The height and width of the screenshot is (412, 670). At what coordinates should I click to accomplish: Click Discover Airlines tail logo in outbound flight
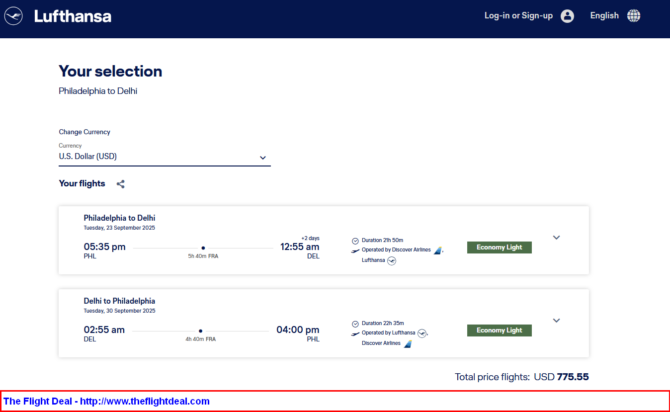438,250
